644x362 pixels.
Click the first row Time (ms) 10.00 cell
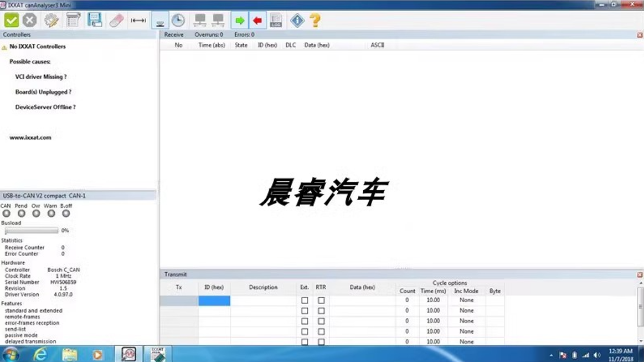(x=433, y=300)
